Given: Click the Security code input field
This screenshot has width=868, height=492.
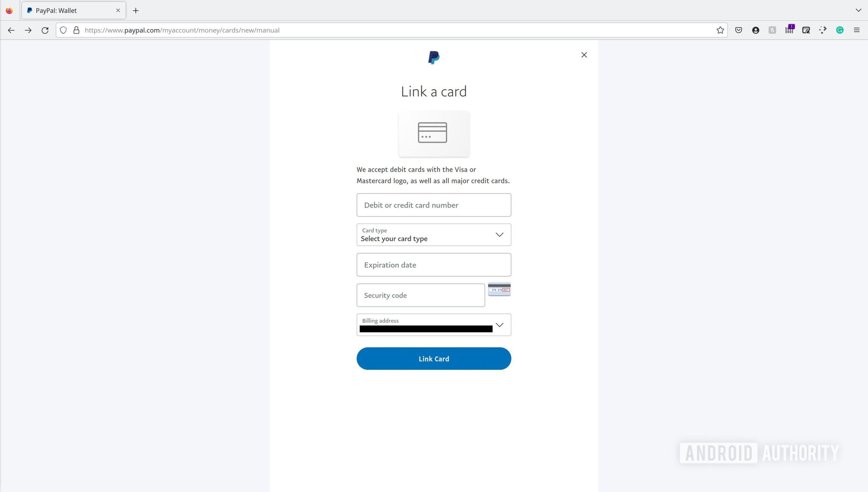Looking at the screenshot, I should tap(420, 294).
